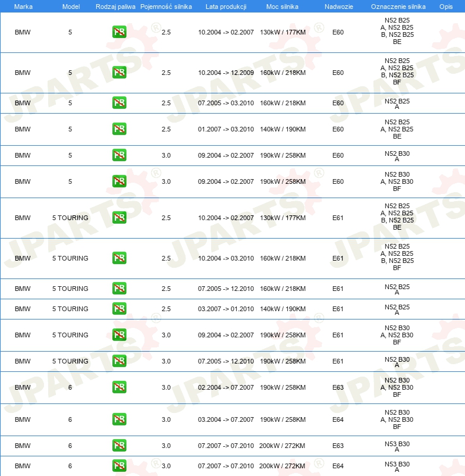Click model 6 in the 03.2004 -> 07.2007 row
The image size is (465, 476).
click(x=70, y=420)
